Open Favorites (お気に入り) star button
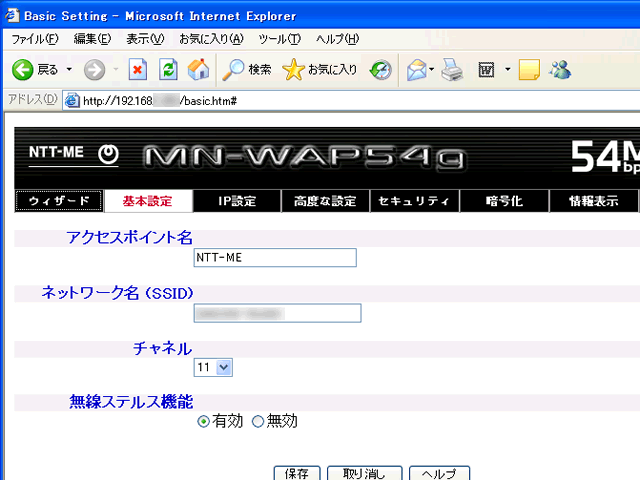This screenshot has width=640, height=480. 320,70
